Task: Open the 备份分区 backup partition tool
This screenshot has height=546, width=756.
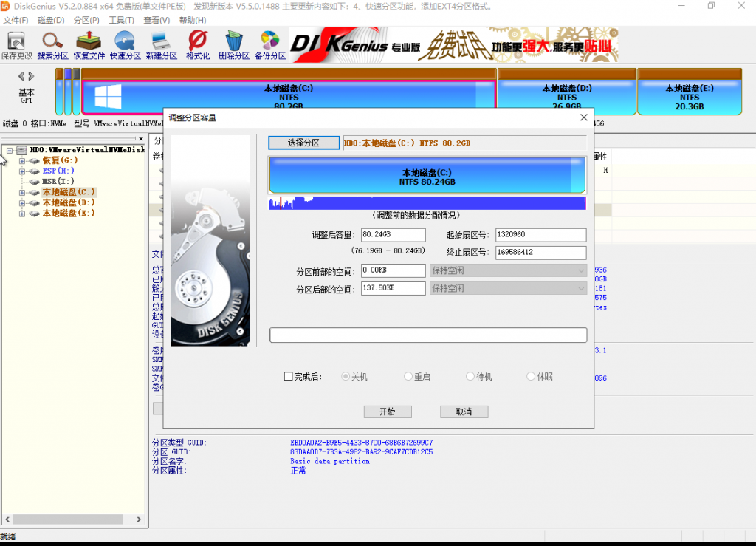Action: 270,44
